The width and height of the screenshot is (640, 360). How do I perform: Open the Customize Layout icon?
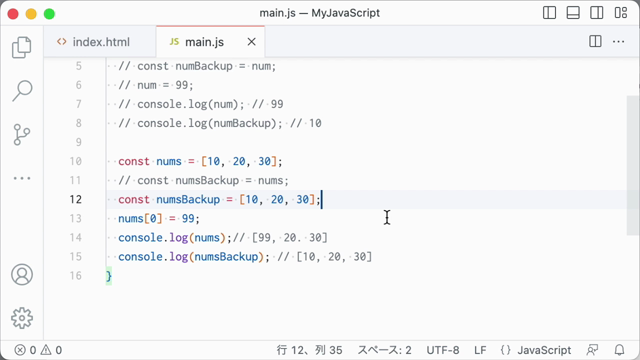click(621, 13)
